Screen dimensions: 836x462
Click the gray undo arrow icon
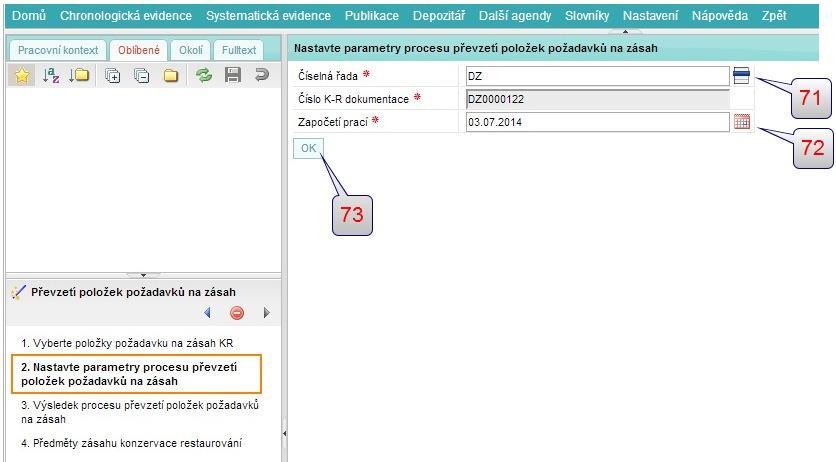[262, 75]
